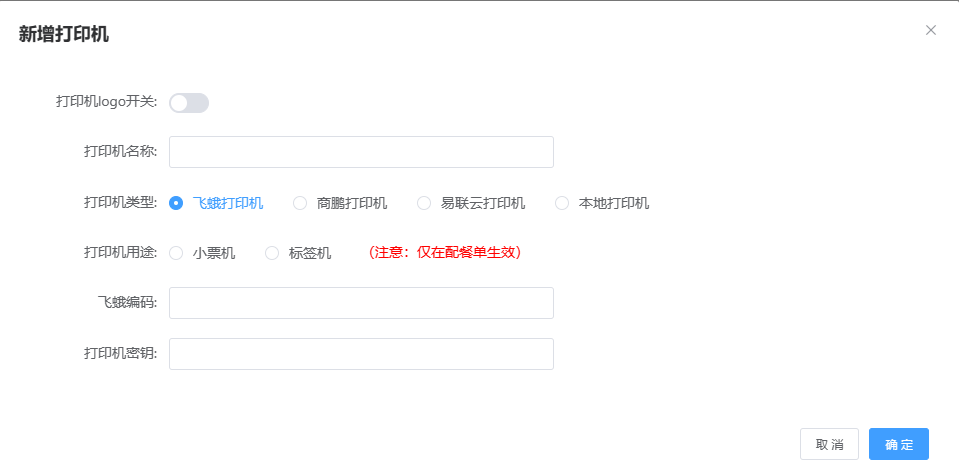The image size is (959, 470).
Task: Click into the 打印机密钥 input box
Action: (x=361, y=354)
